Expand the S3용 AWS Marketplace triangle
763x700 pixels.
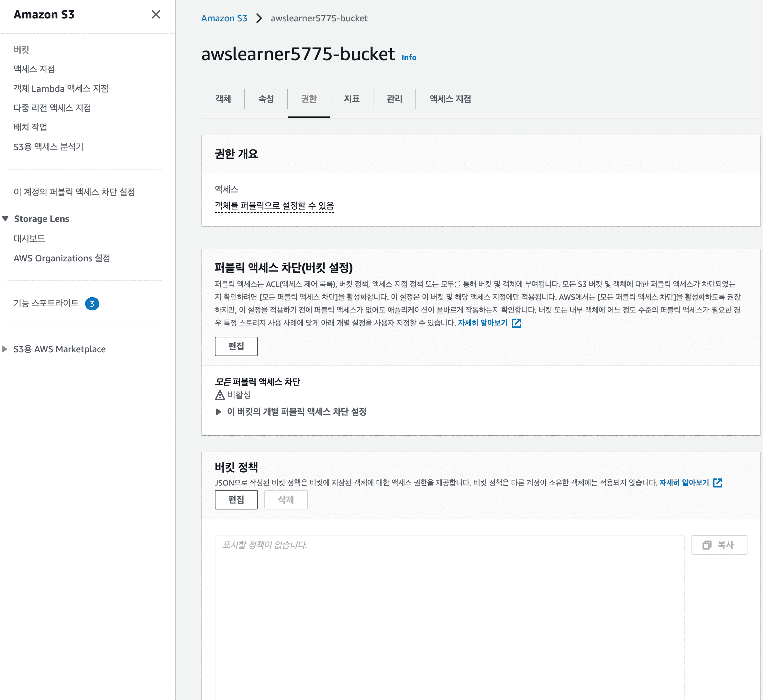(5, 349)
